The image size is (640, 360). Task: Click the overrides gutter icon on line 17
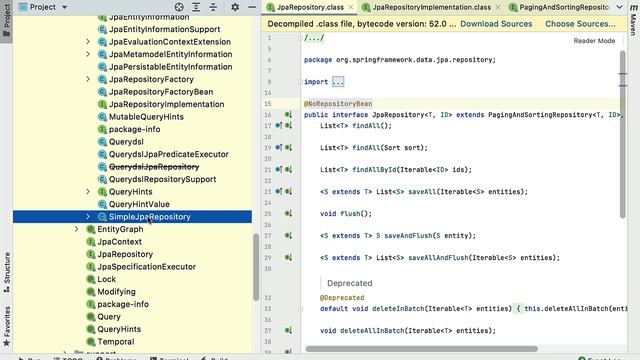point(278,126)
